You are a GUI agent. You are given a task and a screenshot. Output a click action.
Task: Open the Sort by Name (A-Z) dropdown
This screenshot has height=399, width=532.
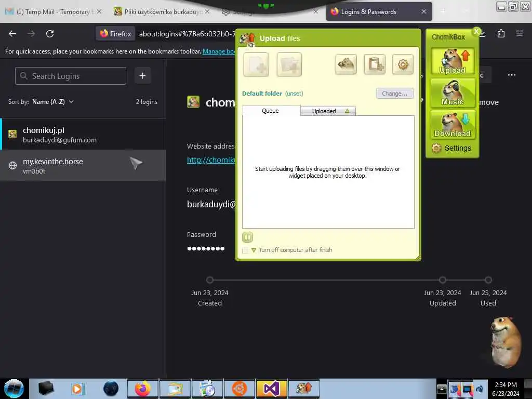(52, 102)
